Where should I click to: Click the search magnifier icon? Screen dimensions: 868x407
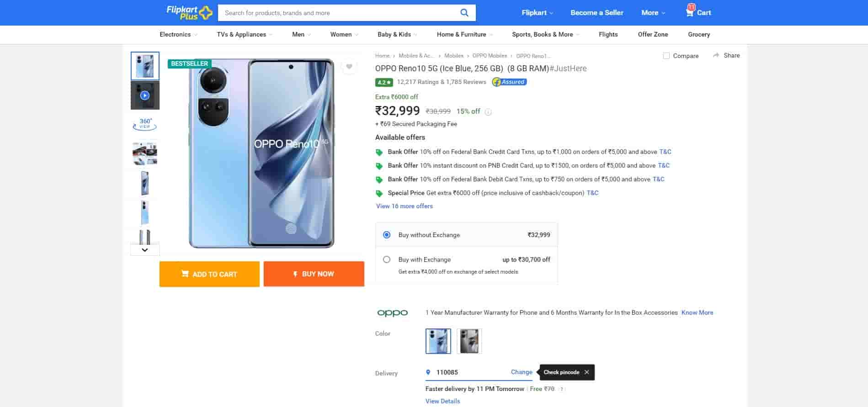(x=464, y=13)
